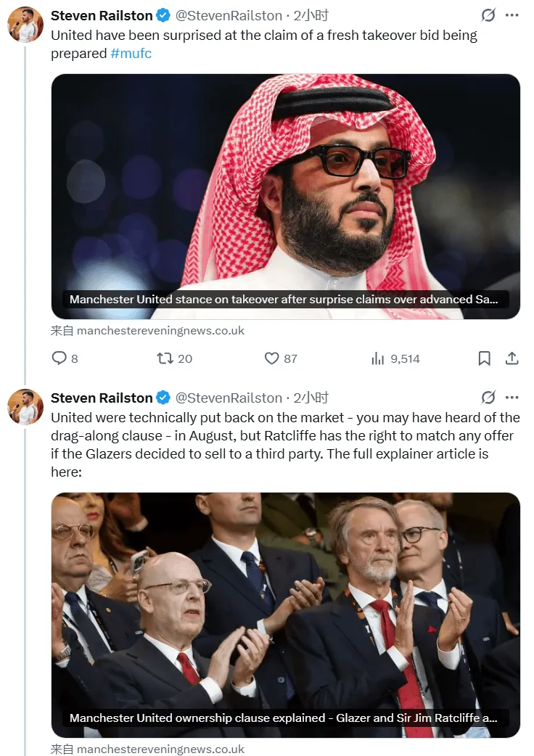The image size is (534, 756).
Task: Click the first manchestereveningnews.co.uk source link
Action: 160,331
